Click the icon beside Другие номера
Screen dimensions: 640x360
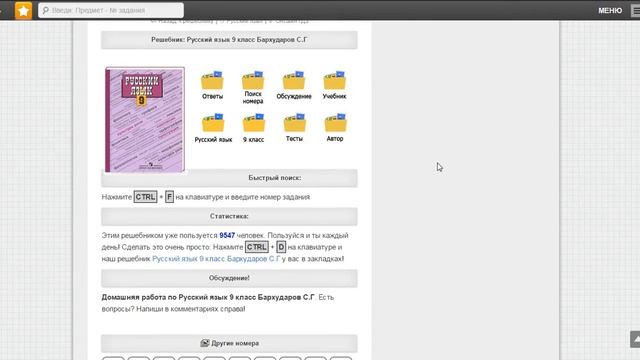(x=204, y=343)
